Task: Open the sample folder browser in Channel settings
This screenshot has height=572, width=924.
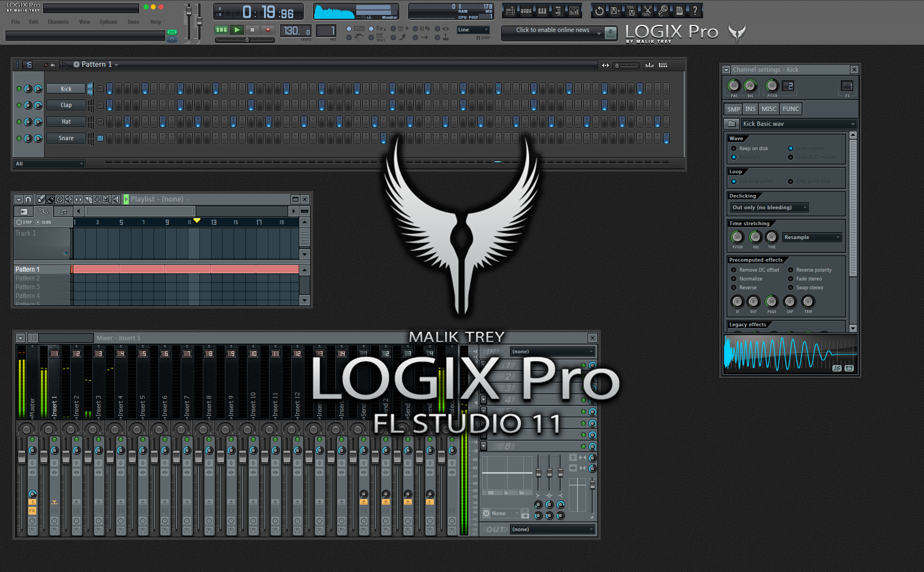Action: tap(731, 124)
